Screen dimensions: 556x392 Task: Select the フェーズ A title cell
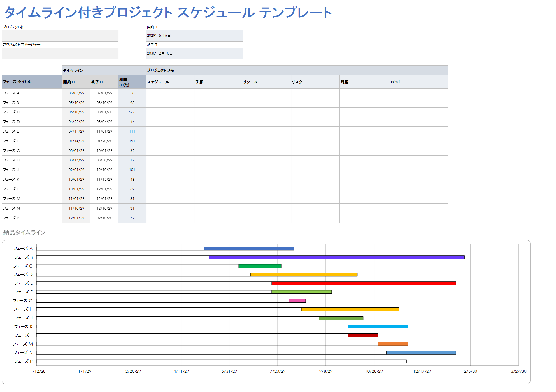(x=32, y=93)
